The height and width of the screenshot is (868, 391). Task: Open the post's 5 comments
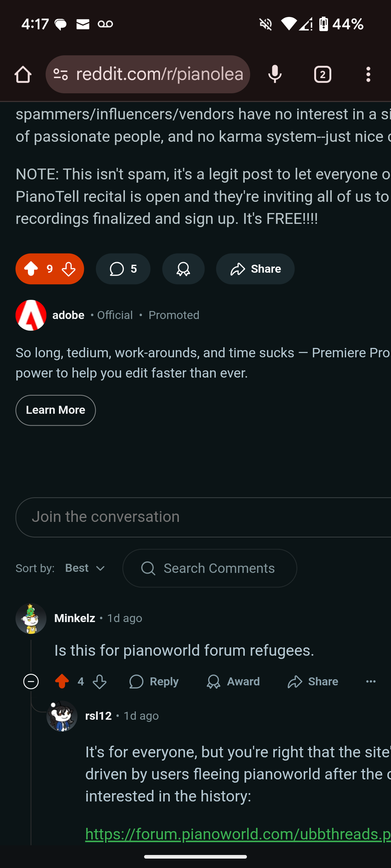coord(123,269)
